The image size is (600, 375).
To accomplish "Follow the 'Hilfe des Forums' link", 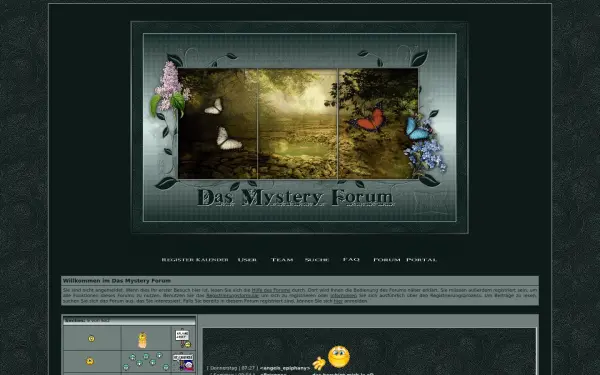I will [x=271, y=290].
